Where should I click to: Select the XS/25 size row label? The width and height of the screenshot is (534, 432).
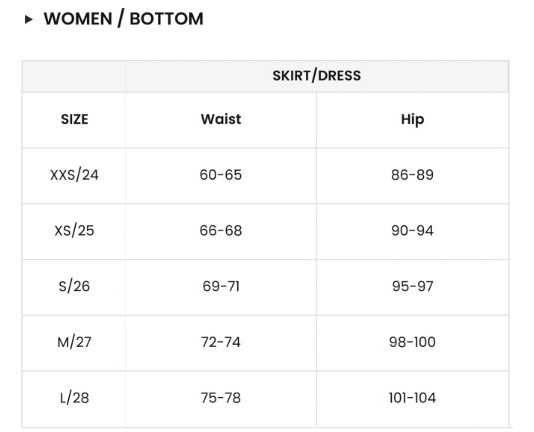tap(74, 231)
